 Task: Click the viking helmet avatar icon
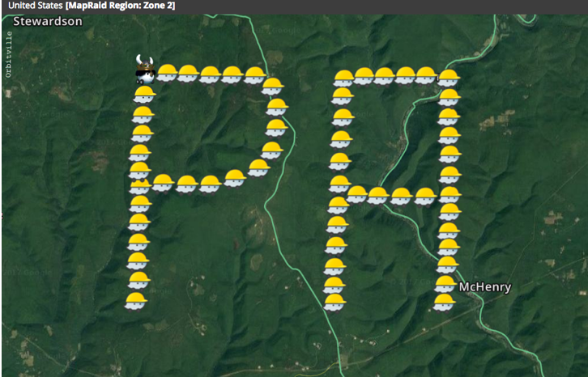(144, 70)
